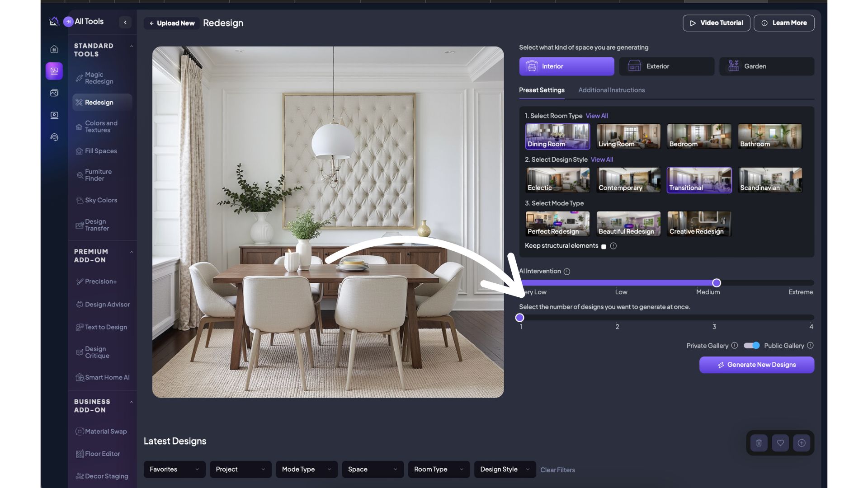
Task: Click the video player icon in left rail
Action: click(x=54, y=115)
